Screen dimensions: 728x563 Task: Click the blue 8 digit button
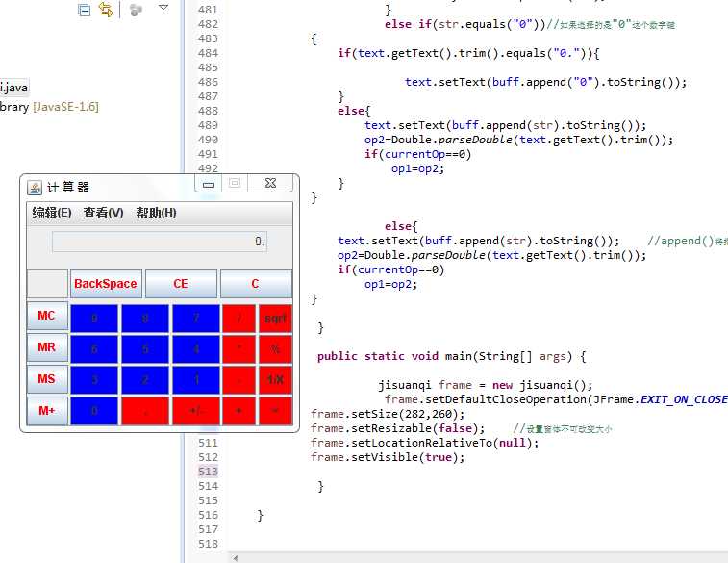point(145,319)
